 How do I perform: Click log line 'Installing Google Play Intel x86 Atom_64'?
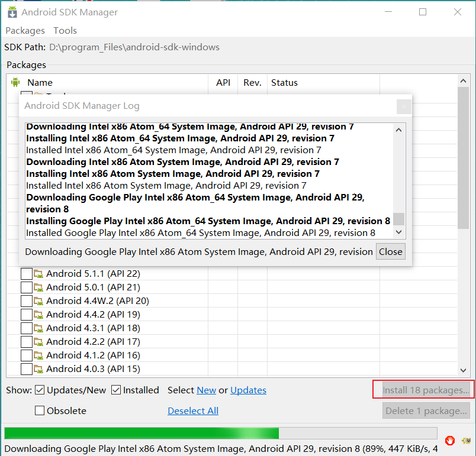[208, 221]
